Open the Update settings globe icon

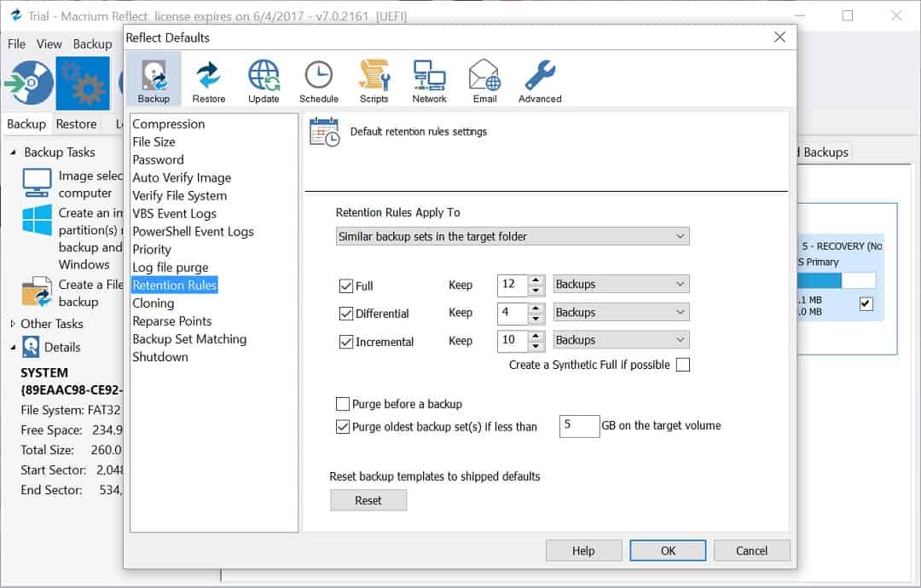coord(264,80)
